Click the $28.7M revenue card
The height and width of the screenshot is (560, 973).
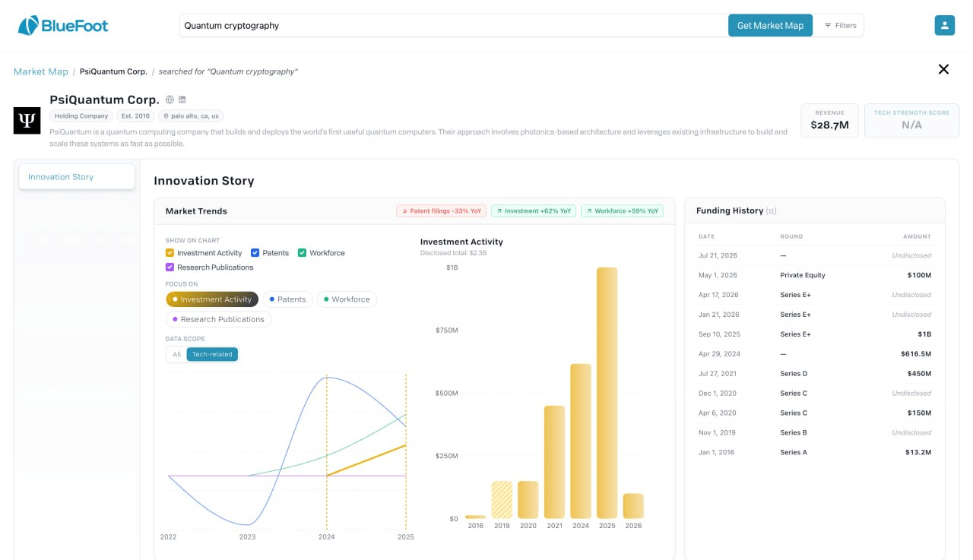pyautogui.click(x=829, y=120)
